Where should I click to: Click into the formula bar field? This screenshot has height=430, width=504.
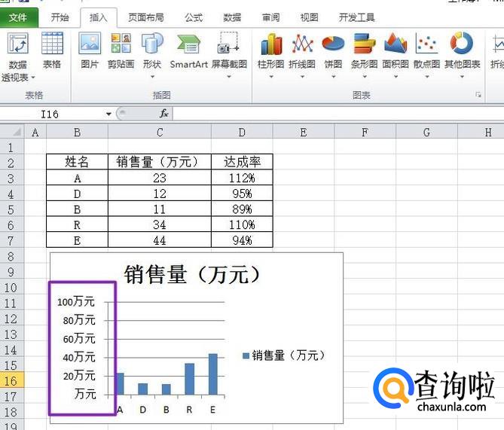coord(338,114)
